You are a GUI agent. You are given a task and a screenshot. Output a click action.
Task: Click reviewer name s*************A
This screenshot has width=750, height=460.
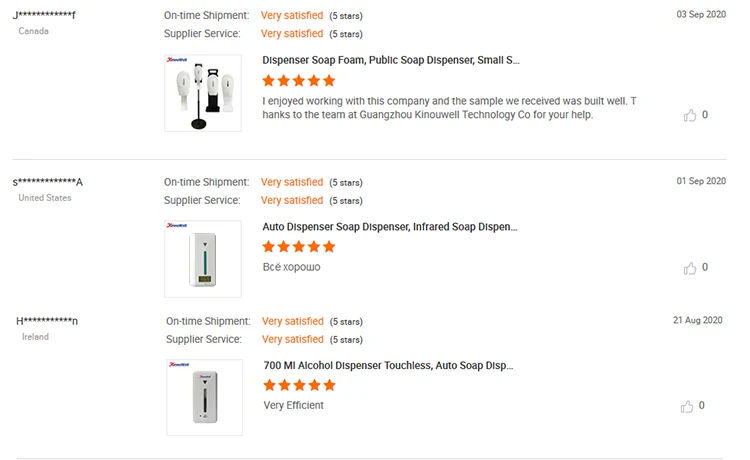48,182
